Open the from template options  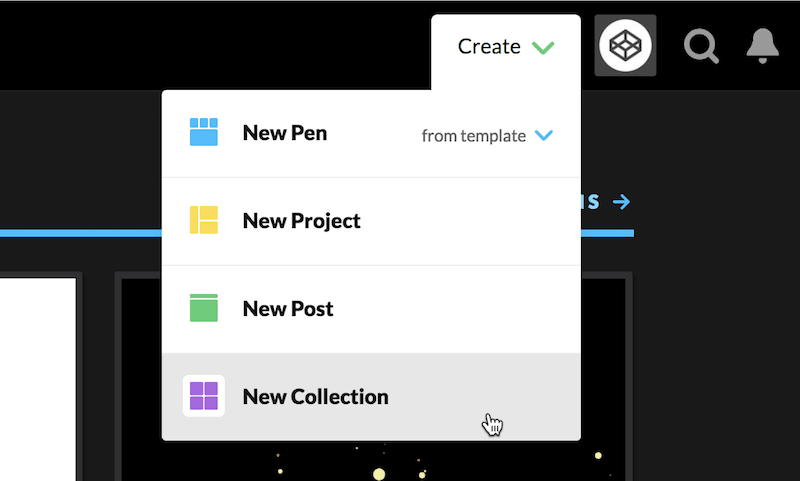pos(487,136)
